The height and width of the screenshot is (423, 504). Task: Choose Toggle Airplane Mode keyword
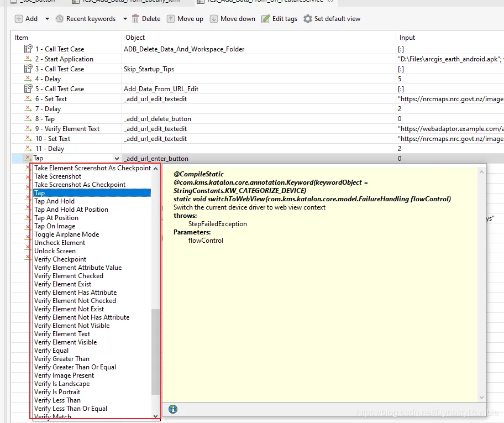click(x=92, y=234)
